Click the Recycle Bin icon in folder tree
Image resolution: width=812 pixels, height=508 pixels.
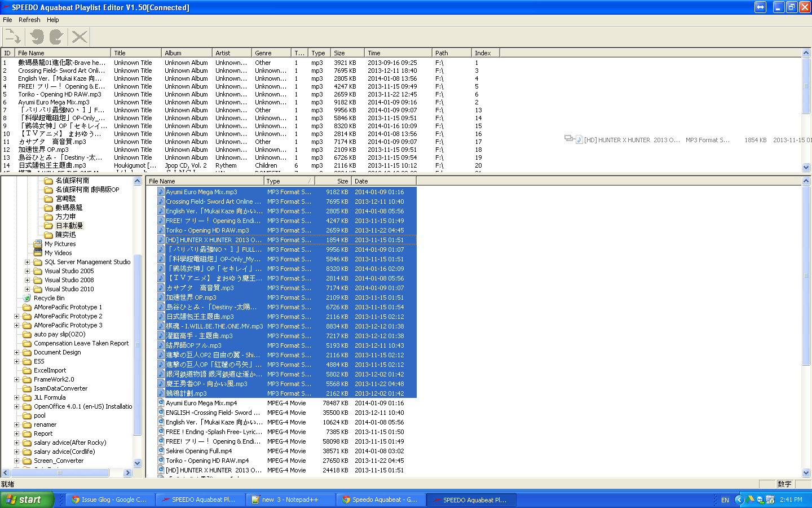pos(27,298)
